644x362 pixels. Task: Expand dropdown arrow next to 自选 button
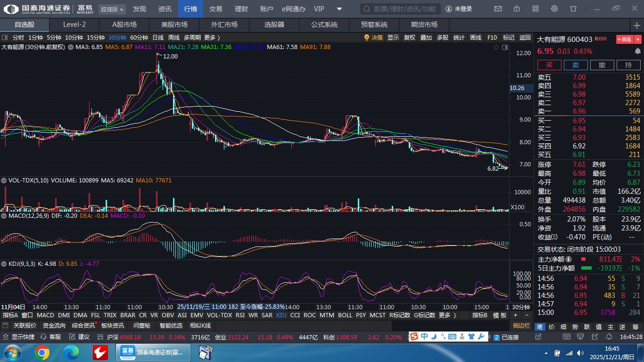pyautogui.click(x=638, y=40)
